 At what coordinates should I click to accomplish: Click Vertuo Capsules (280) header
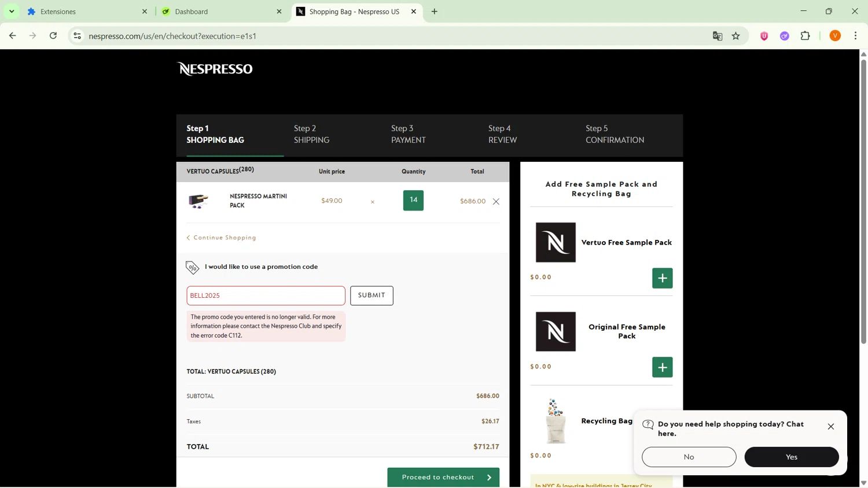[220, 171]
